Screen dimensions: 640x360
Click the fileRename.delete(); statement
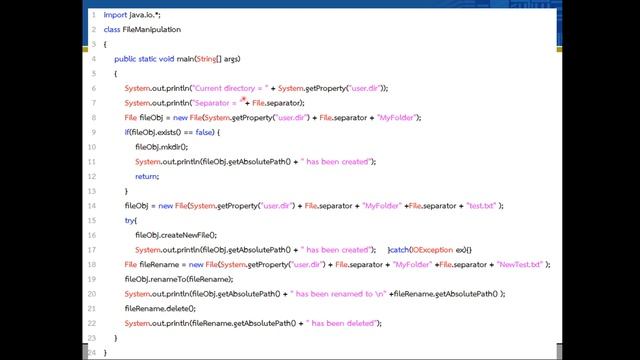point(160,309)
